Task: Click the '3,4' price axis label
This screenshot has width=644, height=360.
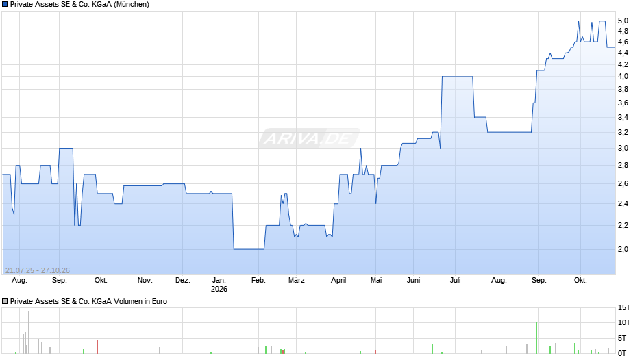Action: pos(623,118)
